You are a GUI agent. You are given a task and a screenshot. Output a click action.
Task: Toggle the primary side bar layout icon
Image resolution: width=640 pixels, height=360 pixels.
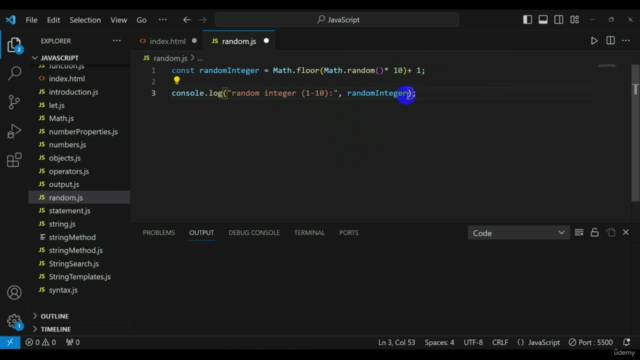(x=527, y=20)
